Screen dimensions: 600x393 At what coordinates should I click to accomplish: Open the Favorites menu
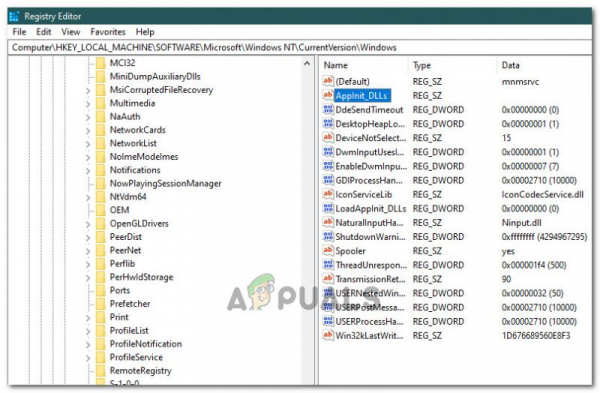click(x=108, y=32)
